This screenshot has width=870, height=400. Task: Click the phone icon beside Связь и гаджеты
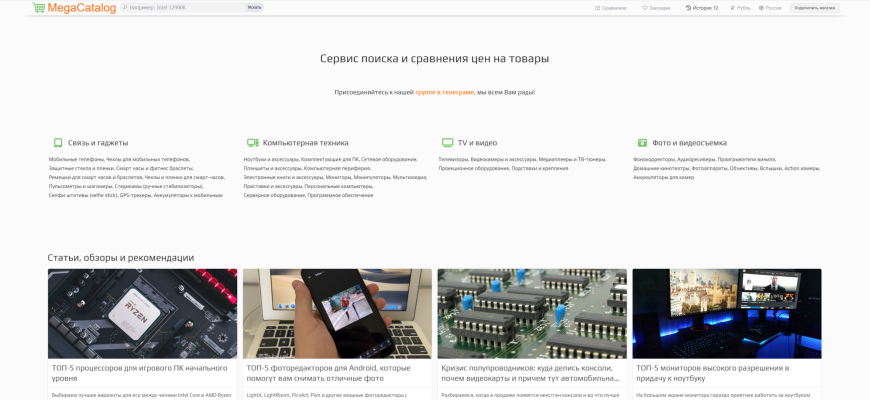tap(58, 143)
